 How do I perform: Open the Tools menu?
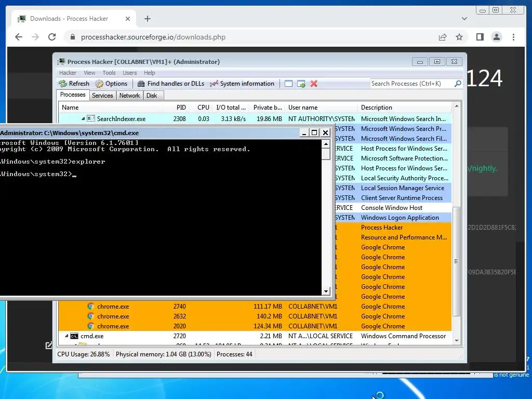[x=109, y=73]
